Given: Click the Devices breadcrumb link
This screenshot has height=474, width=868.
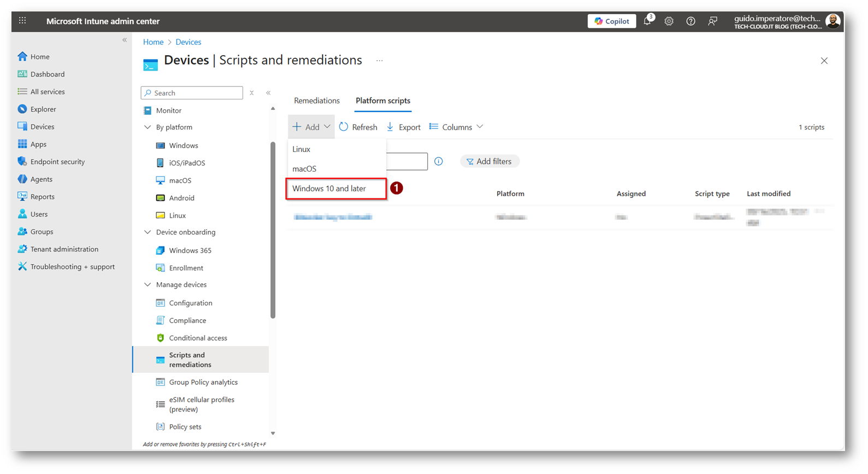Looking at the screenshot, I should (x=188, y=42).
